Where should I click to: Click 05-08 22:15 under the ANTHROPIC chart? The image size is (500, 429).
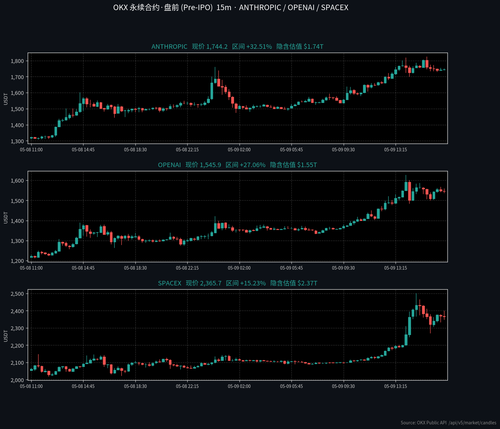point(187,150)
